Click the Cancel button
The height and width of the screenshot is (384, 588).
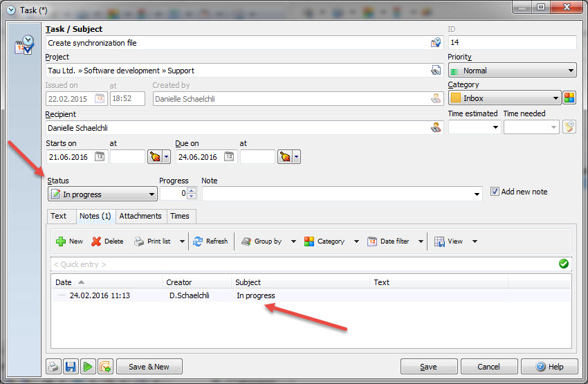coord(489,367)
